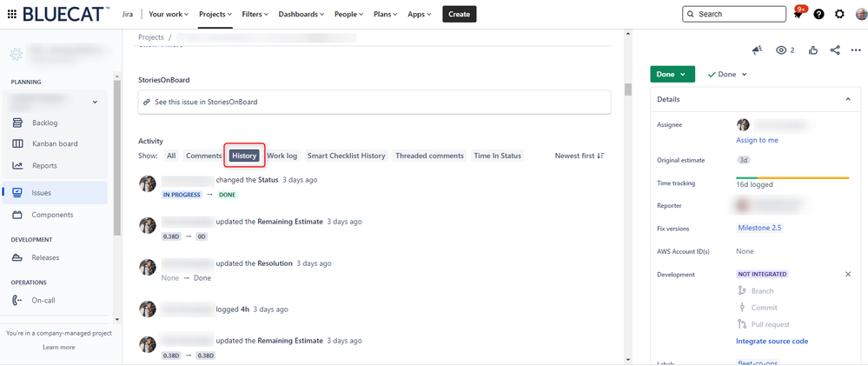This screenshot has width=868, height=366.
Task: Click the Releases ship icon
Action: pos(17,257)
